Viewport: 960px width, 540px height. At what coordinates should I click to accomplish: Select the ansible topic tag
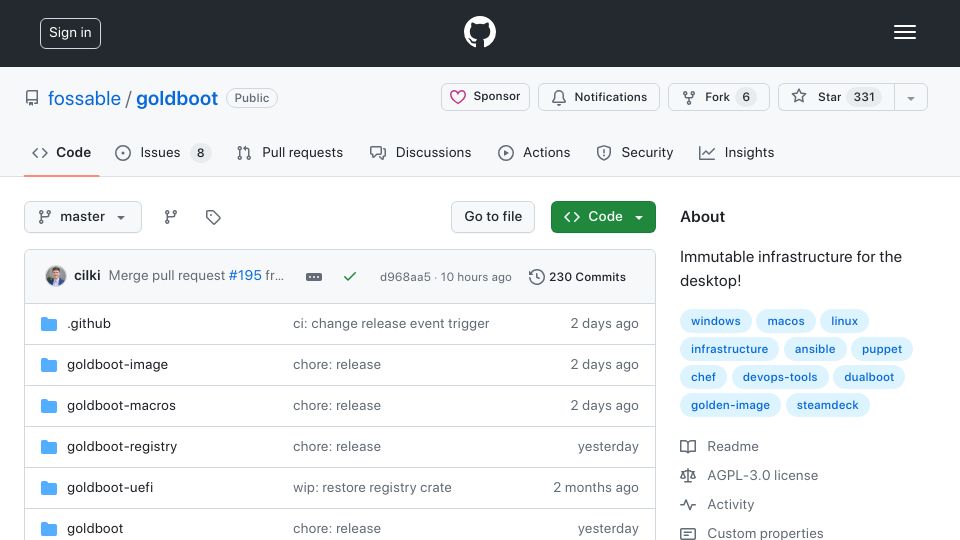[x=815, y=349]
